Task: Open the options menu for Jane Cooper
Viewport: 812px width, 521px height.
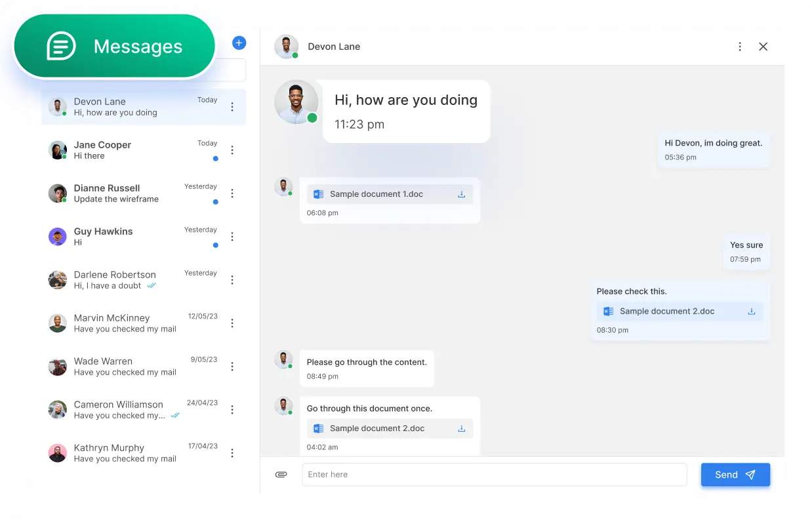Action: [232, 150]
